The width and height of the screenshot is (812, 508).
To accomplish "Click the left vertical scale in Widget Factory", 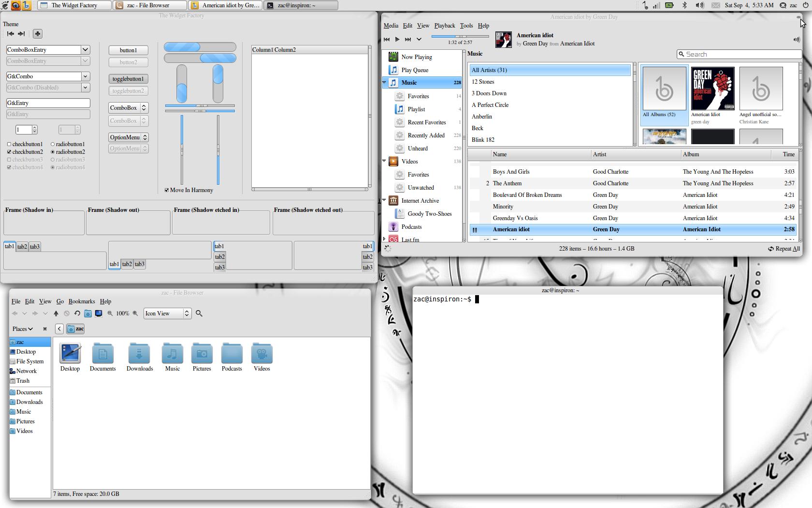I will [x=182, y=150].
